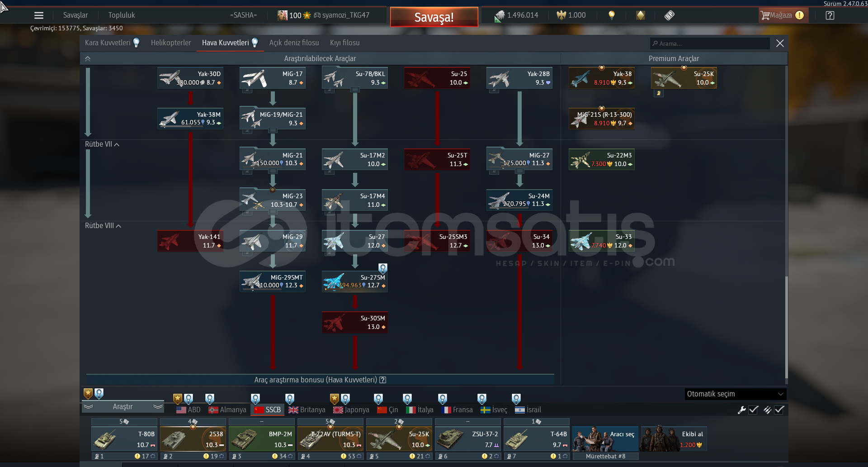Select the Su-25K premium aircraft in tree
Viewport: 868px width, 467px height.
coord(684,78)
